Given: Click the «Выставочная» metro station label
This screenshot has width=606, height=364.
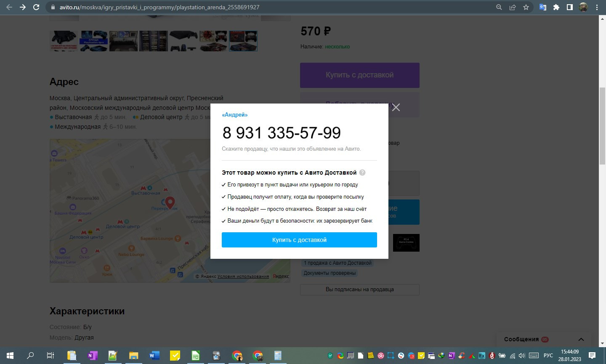Looking at the screenshot, I should 73,117.
